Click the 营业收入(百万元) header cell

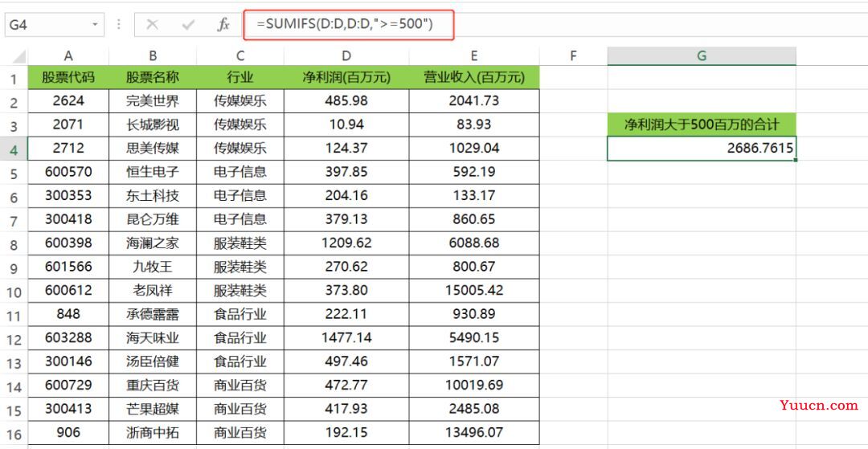pyautogui.click(x=474, y=77)
